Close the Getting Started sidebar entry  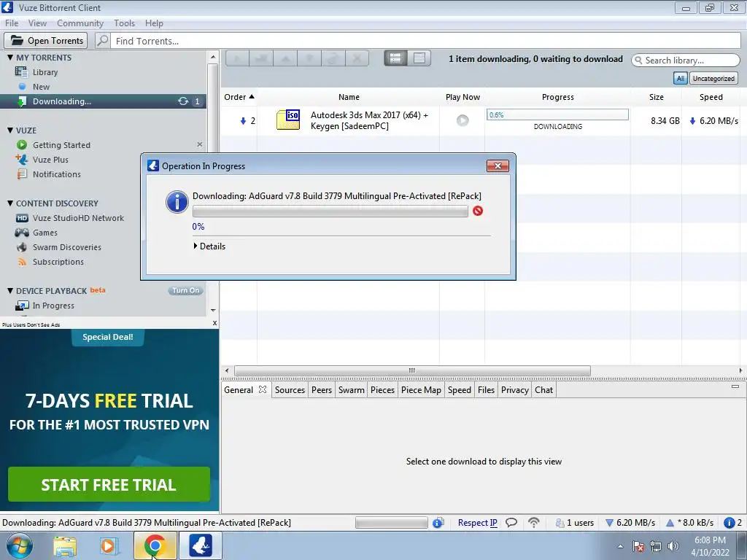200,144
